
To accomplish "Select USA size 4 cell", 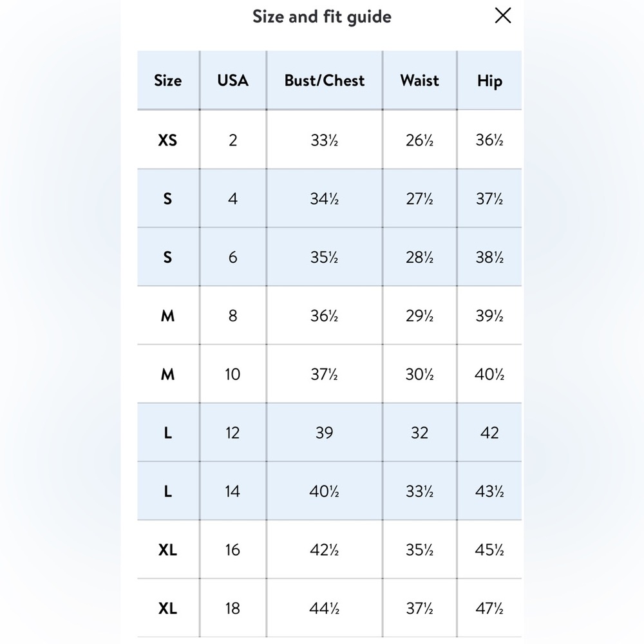I will 233,198.
